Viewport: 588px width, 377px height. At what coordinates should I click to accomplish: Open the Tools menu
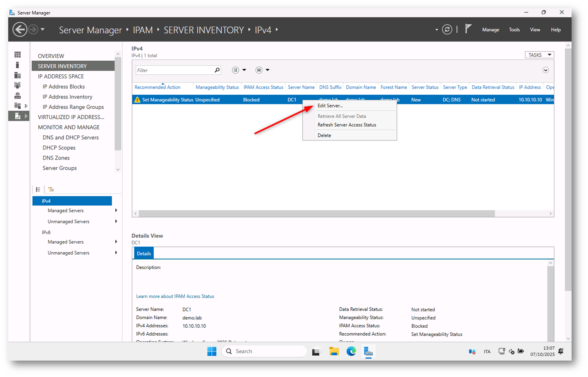pos(514,30)
